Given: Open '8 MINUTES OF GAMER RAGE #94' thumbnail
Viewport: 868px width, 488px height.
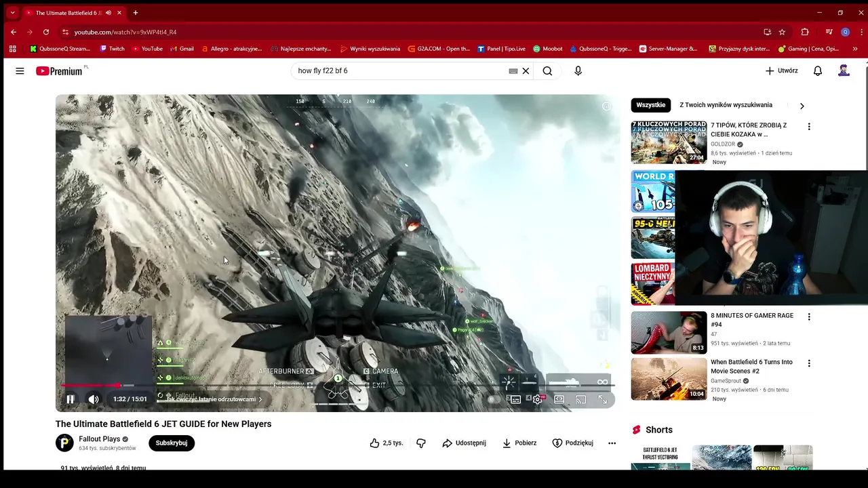Looking at the screenshot, I should point(669,332).
